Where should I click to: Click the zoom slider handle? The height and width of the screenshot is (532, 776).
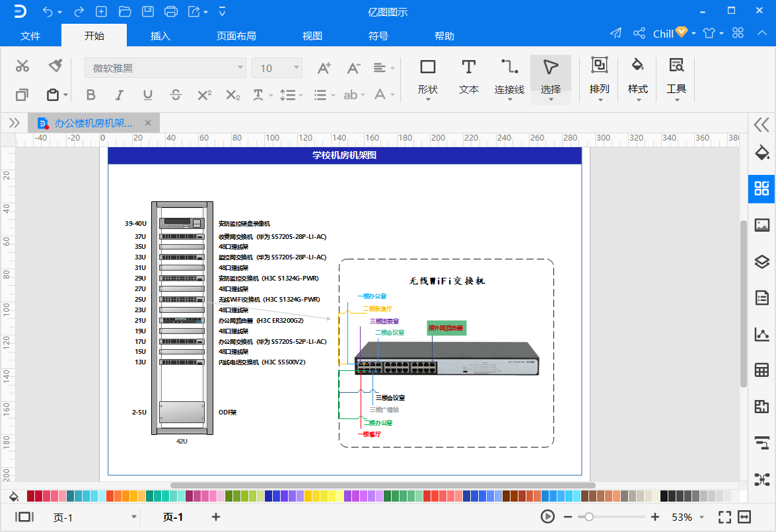click(589, 517)
